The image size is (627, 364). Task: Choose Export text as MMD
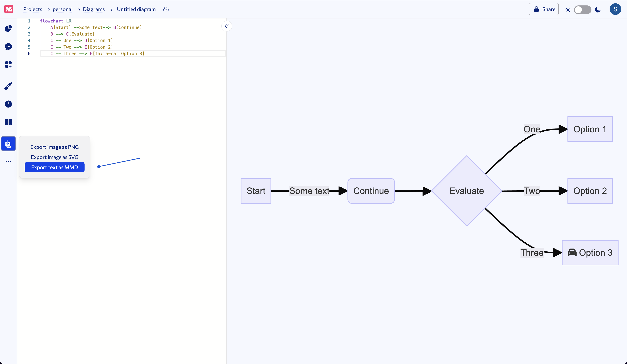(54, 167)
